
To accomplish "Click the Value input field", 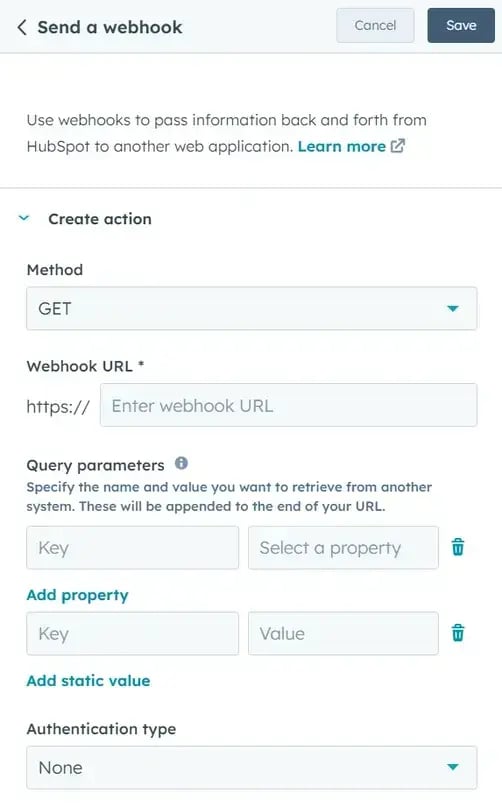I will click(x=343, y=634).
